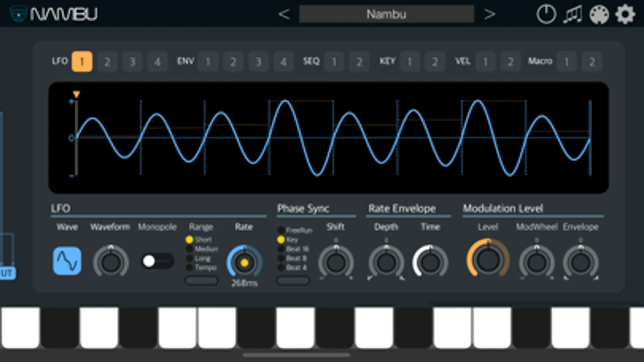Select Tempo range option

[x=201, y=267]
